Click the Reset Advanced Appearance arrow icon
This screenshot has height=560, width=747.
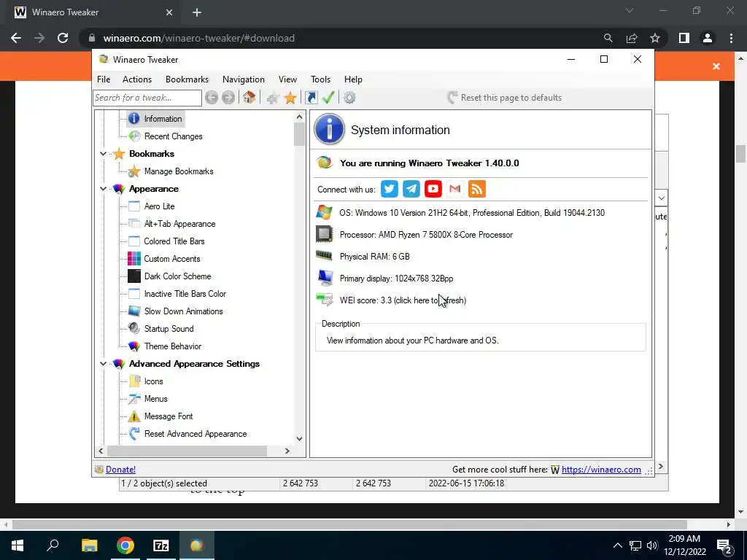coord(134,434)
